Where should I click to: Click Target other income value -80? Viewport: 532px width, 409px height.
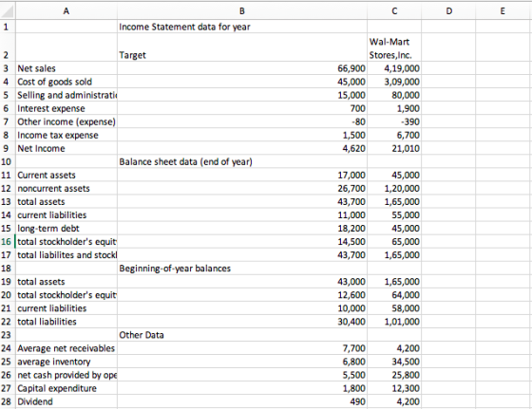(242, 121)
